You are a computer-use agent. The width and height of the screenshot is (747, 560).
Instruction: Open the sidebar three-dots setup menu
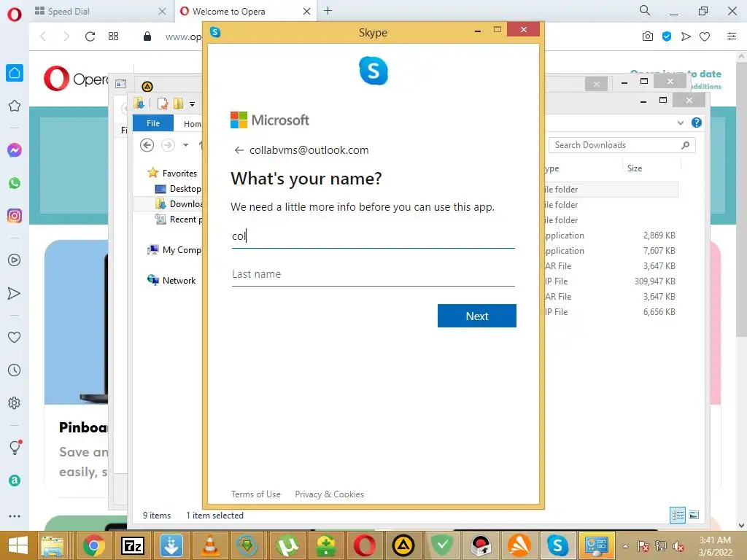[15, 516]
